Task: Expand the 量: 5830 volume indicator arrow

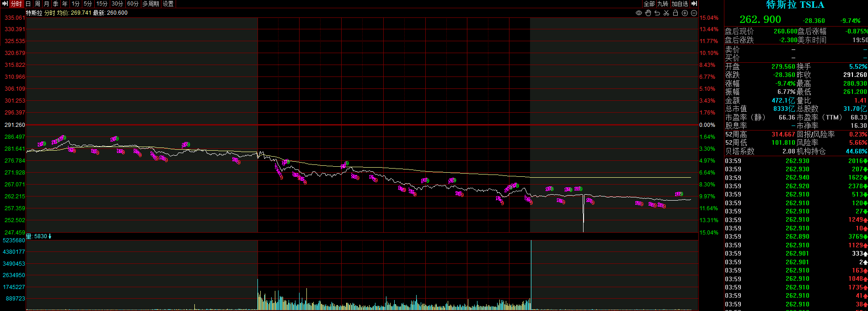Action: pyautogui.click(x=50, y=236)
